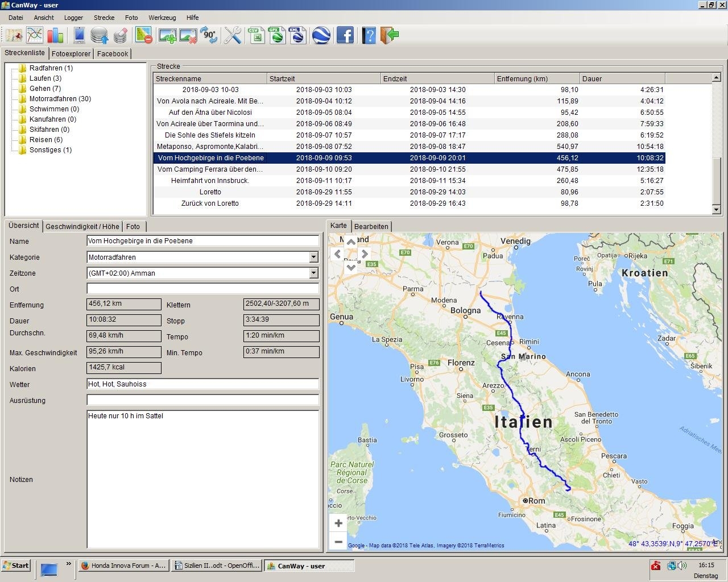Open settings with the wrench icon

[x=233, y=35]
